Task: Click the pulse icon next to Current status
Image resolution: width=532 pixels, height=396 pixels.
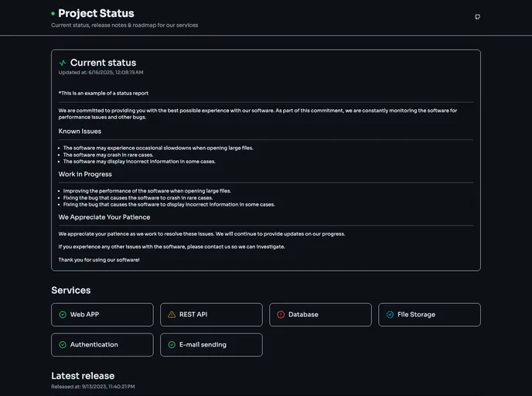Action: pyautogui.click(x=63, y=63)
